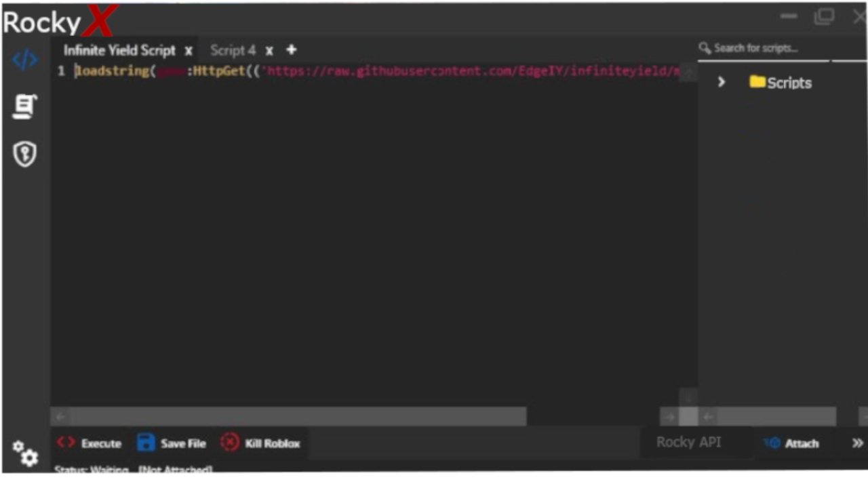Open the script hub scroll icon
This screenshot has height=488, width=868.
point(25,107)
